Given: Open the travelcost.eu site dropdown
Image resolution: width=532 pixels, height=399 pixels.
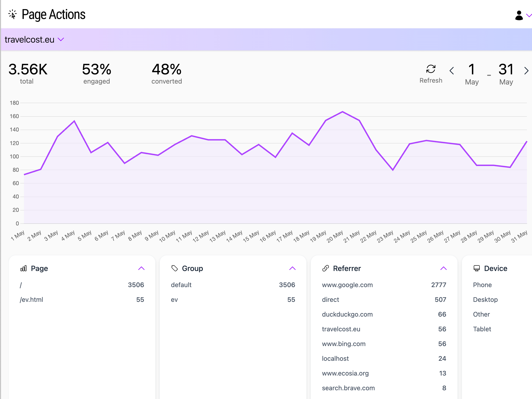Looking at the screenshot, I should [34, 39].
